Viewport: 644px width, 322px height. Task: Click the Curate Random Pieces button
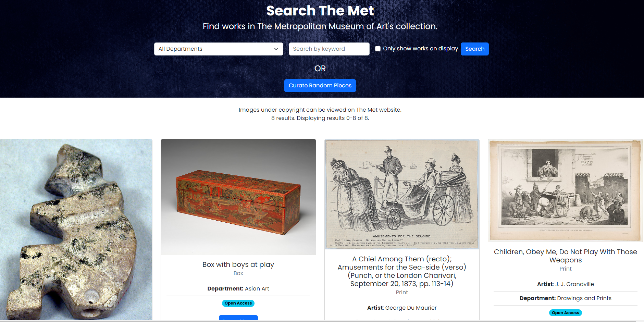320,85
